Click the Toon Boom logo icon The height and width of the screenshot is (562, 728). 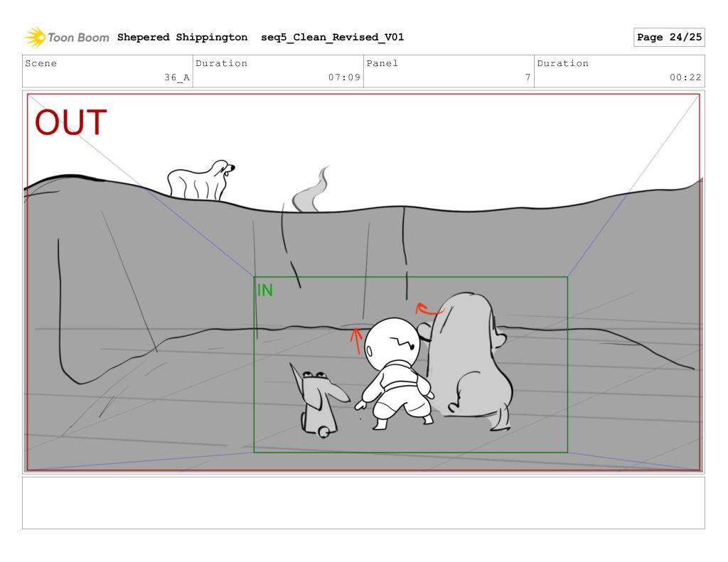35,38
